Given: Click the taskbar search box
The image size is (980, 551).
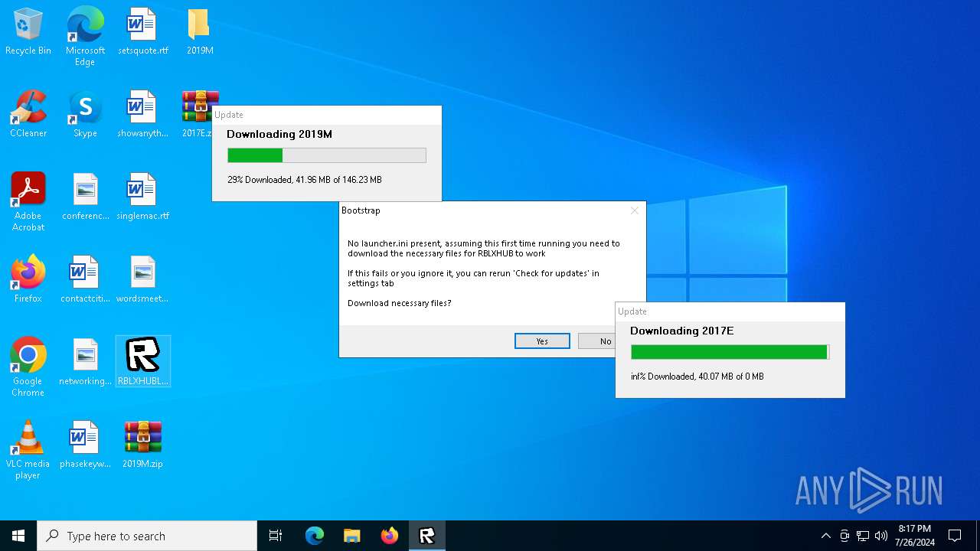Looking at the screenshot, I should pos(147,536).
